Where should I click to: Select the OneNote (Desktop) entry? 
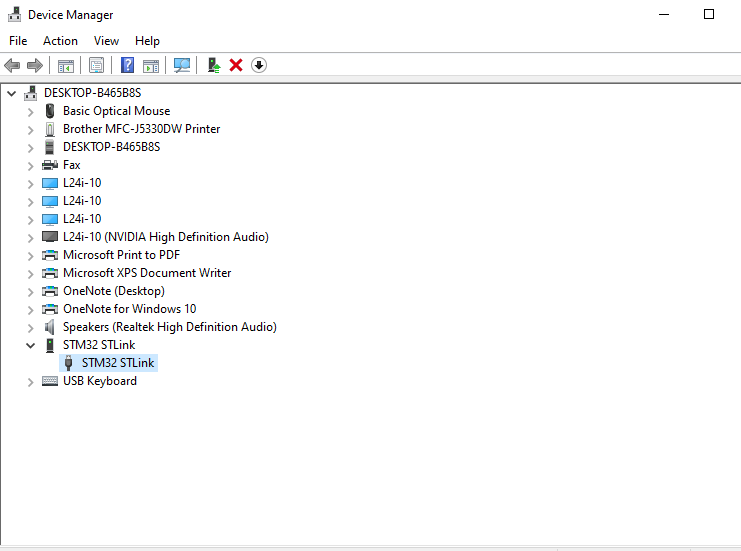tap(114, 291)
